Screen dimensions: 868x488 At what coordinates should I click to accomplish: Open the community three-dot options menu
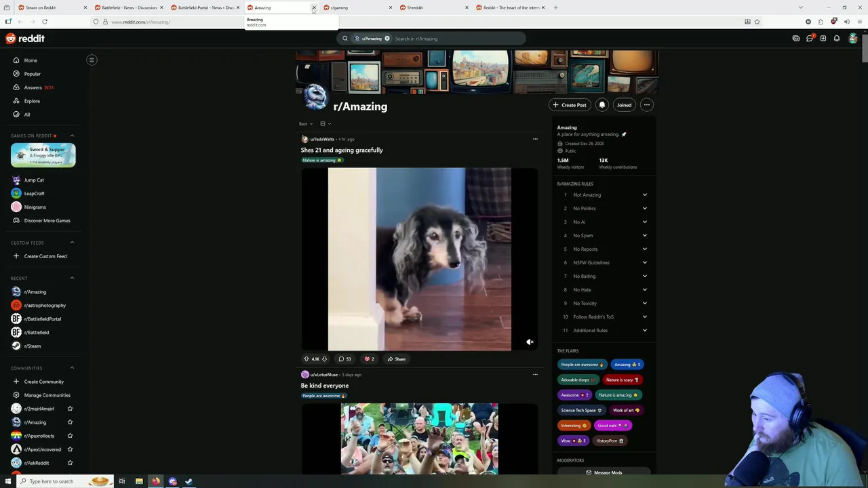coord(647,105)
